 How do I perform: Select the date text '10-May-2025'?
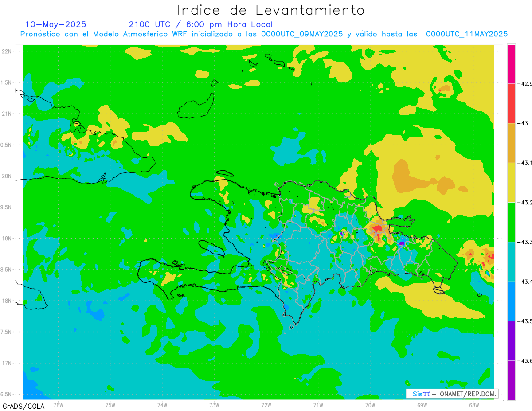(56, 24)
